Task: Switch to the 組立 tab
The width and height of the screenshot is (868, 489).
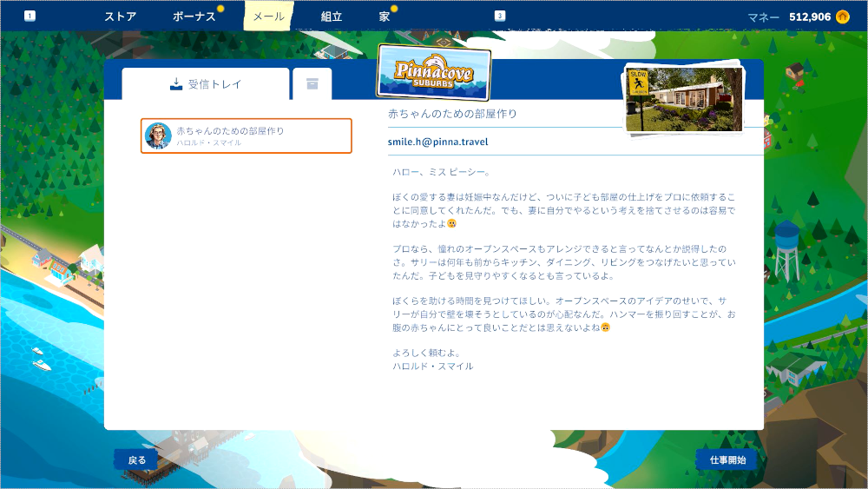Action: coord(332,17)
